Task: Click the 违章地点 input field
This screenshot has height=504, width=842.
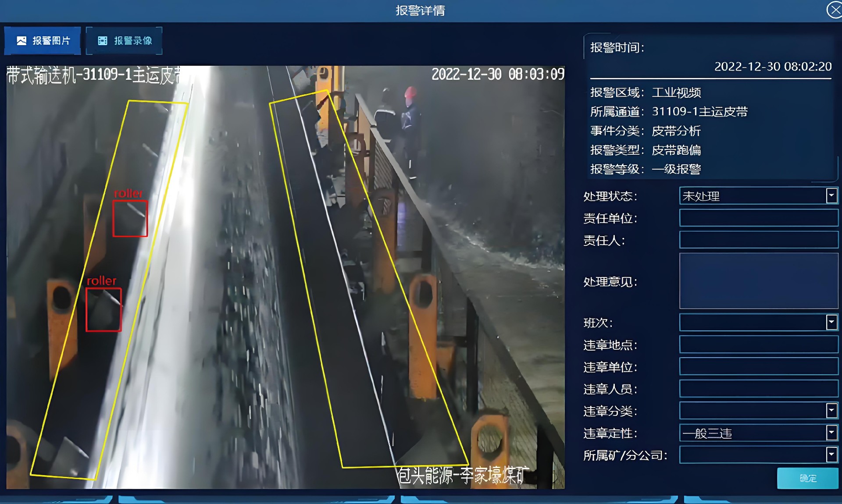Action: pos(758,344)
